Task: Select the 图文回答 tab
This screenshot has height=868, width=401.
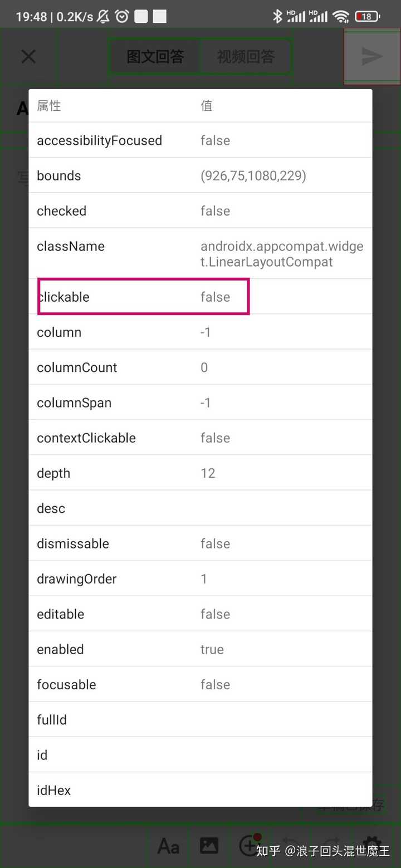Action: pos(157,56)
